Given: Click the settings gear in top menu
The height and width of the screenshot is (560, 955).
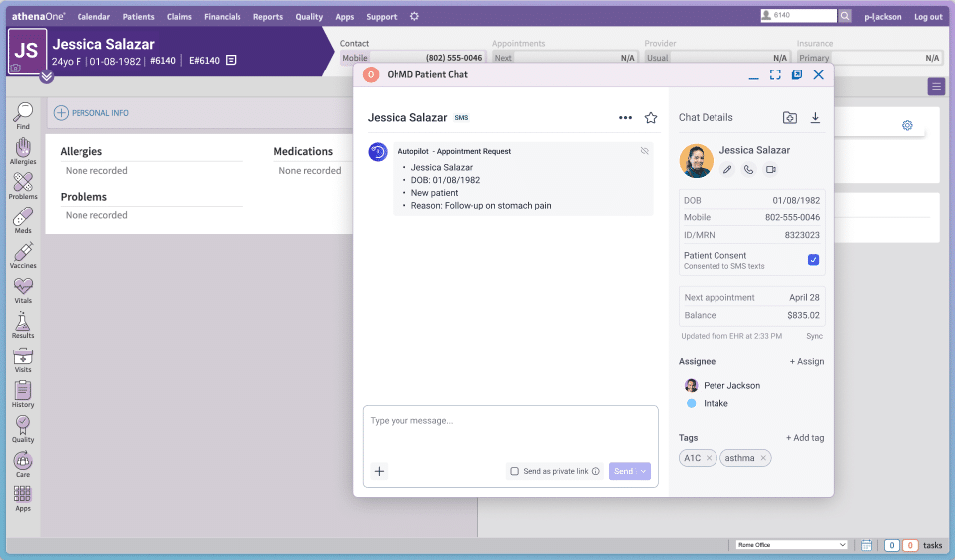Looking at the screenshot, I should pyautogui.click(x=414, y=17).
